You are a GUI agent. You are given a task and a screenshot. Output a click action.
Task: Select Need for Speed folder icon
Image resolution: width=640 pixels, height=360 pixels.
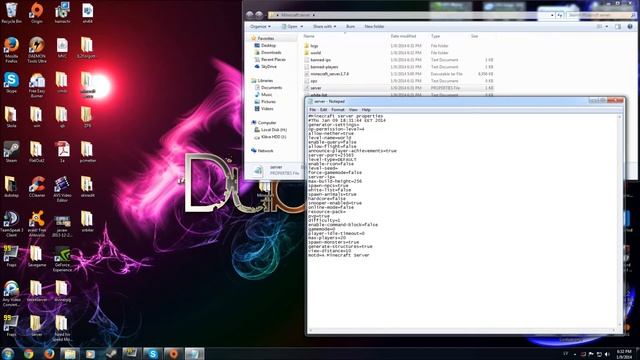pos(62,328)
